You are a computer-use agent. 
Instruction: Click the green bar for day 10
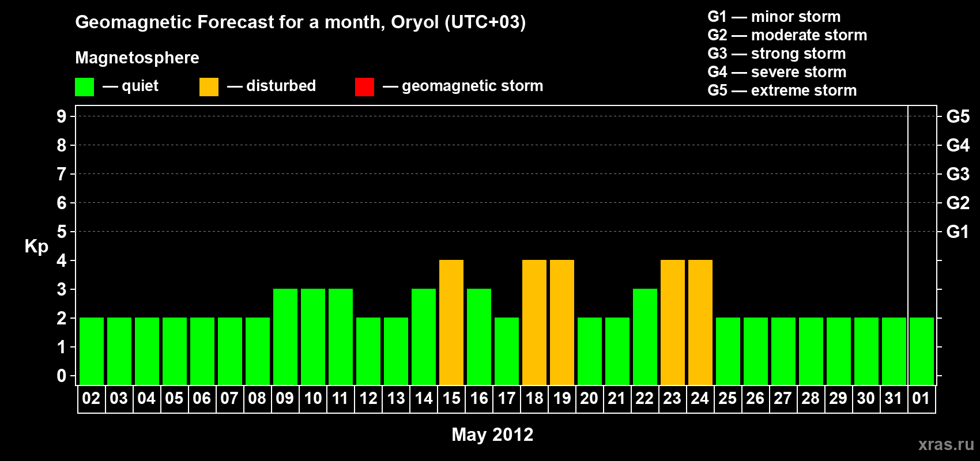[313, 337]
